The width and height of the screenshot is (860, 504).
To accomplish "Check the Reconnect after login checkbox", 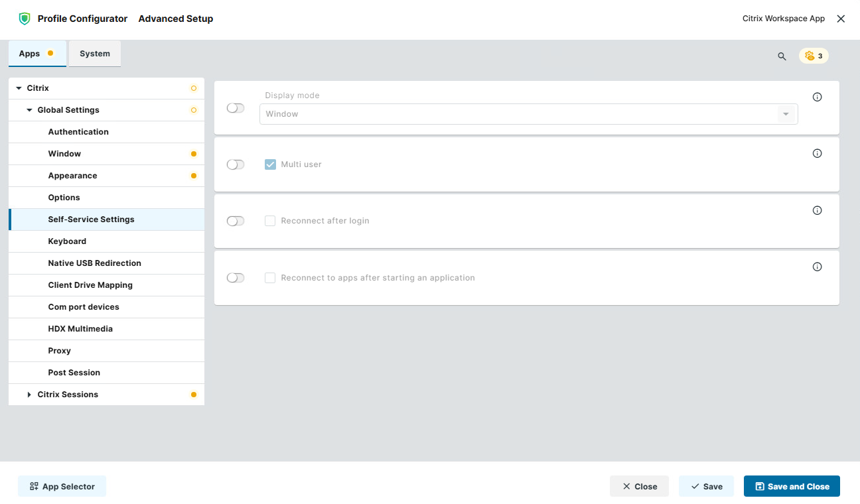I will [x=270, y=221].
